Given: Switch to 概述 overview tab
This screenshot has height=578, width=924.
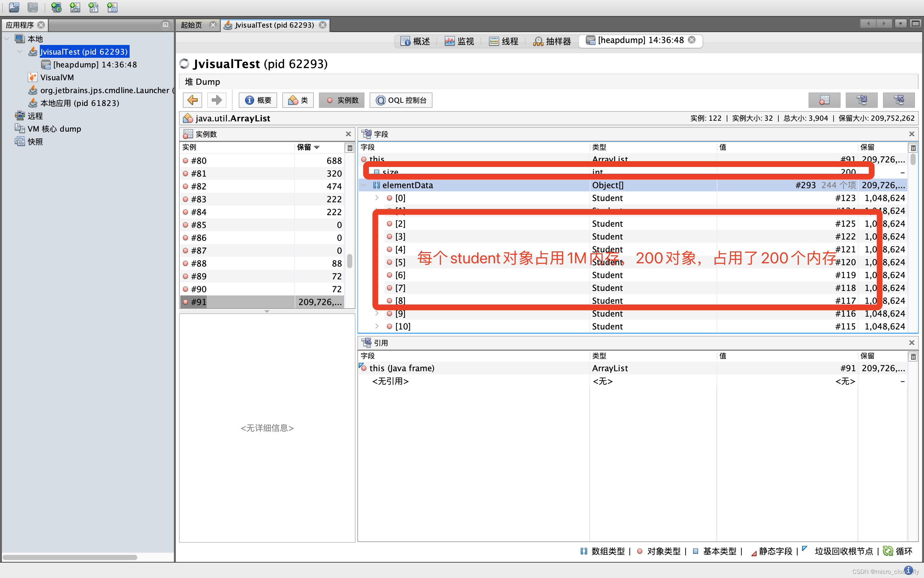Looking at the screenshot, I should point(415,41).
